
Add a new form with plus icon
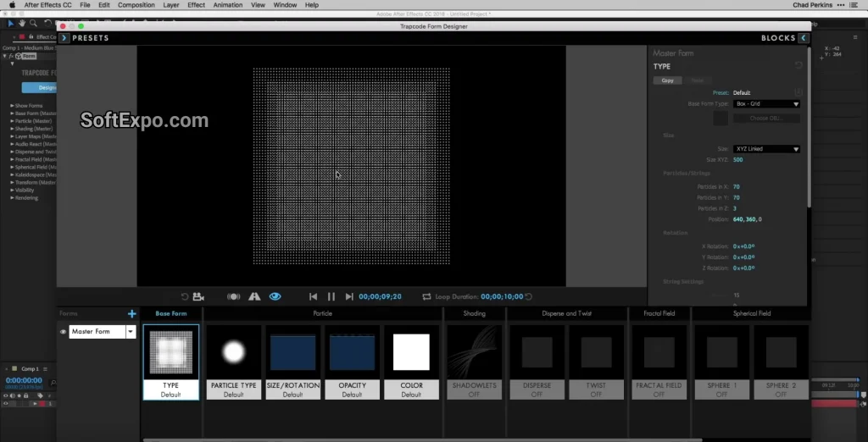point(131,314)
